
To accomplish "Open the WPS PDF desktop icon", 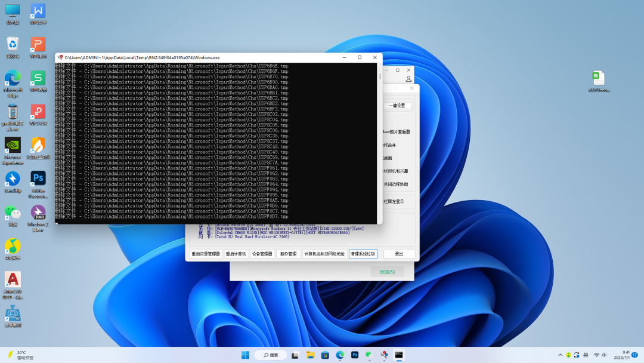I will [x=38, y=112].
